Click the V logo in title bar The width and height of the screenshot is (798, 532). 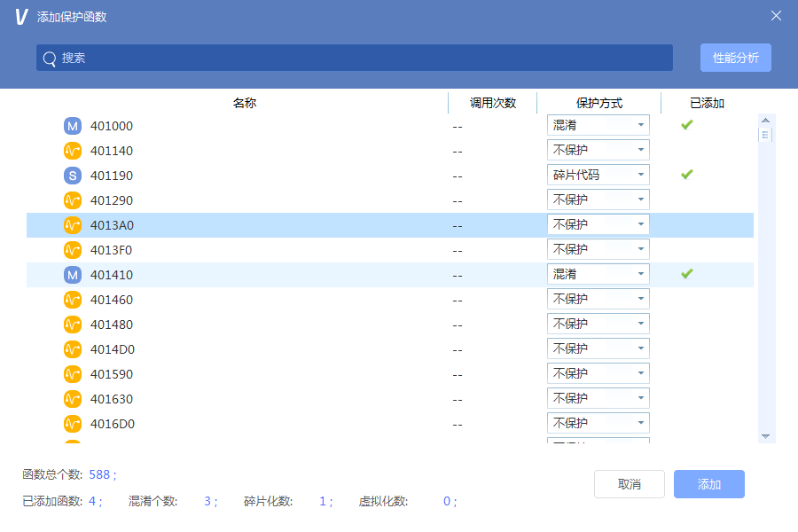pos(21,17)
